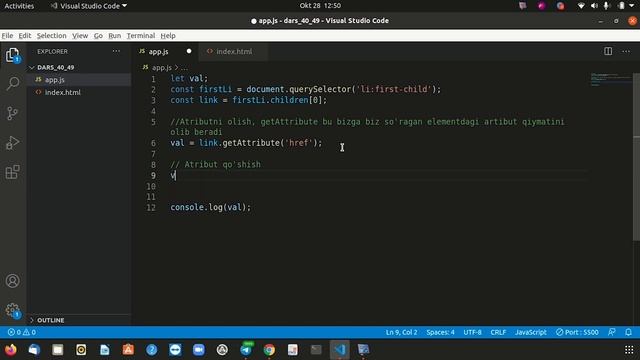Screen dimensions: 640x360
Task: Click the editor vertical scrollbar
Action: click(636, 157)
